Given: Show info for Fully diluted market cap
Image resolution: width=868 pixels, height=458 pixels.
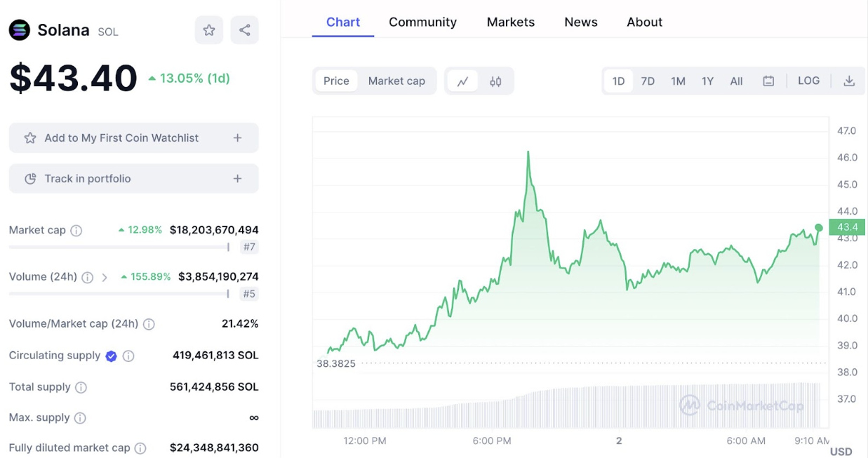Looking at the screenshot, I should click(140, 448).
